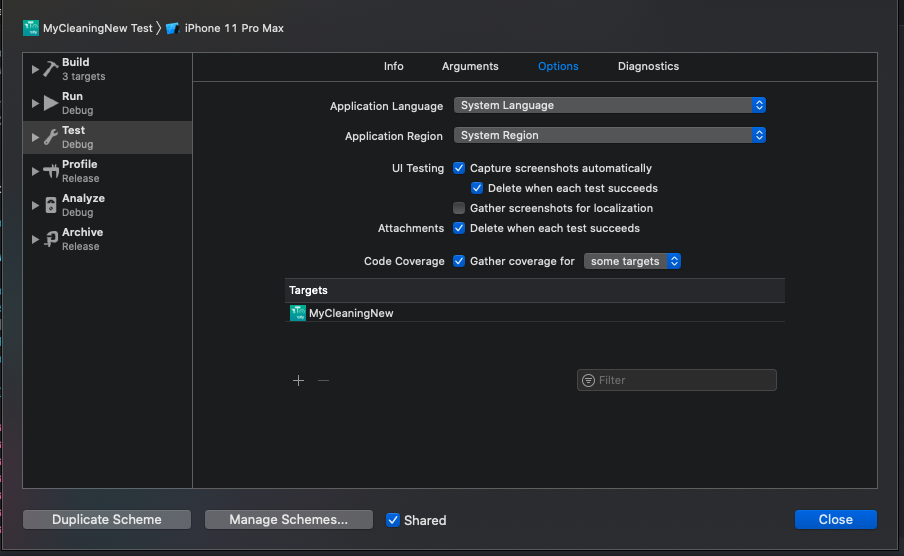The width and height of the screenshot is (904, 556).
Task: Click the Archive icon in sidebar
Action: point(51,239)
